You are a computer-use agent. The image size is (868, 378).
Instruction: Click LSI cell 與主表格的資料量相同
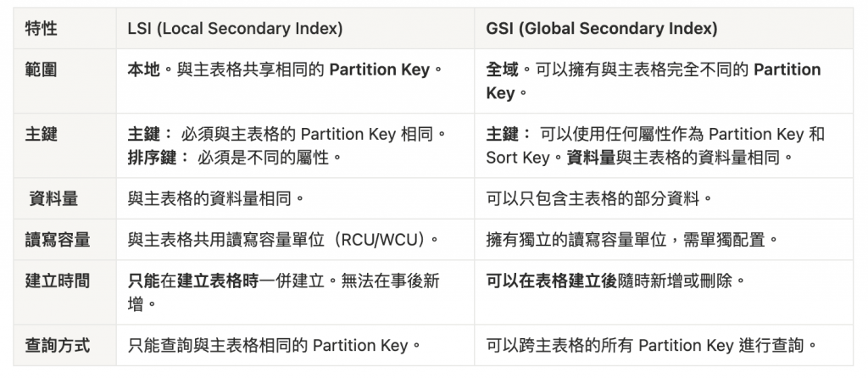point(295,198)
